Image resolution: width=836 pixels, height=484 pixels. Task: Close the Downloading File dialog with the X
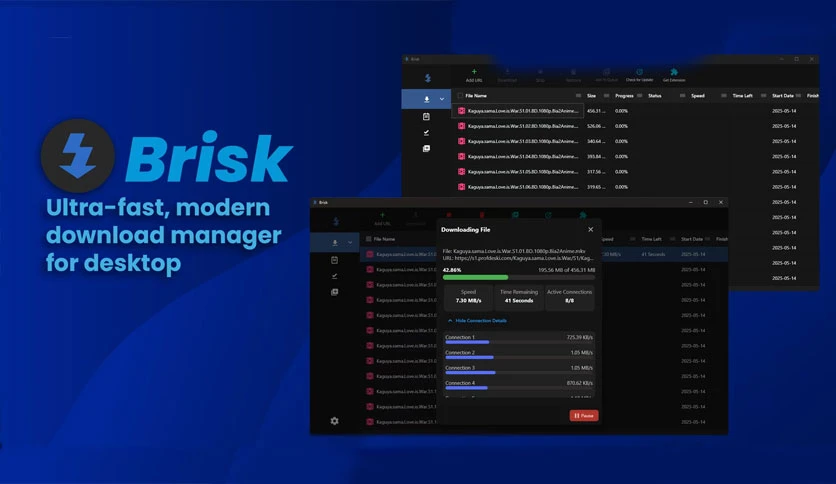pyautogui.click(x=590, y=229)
